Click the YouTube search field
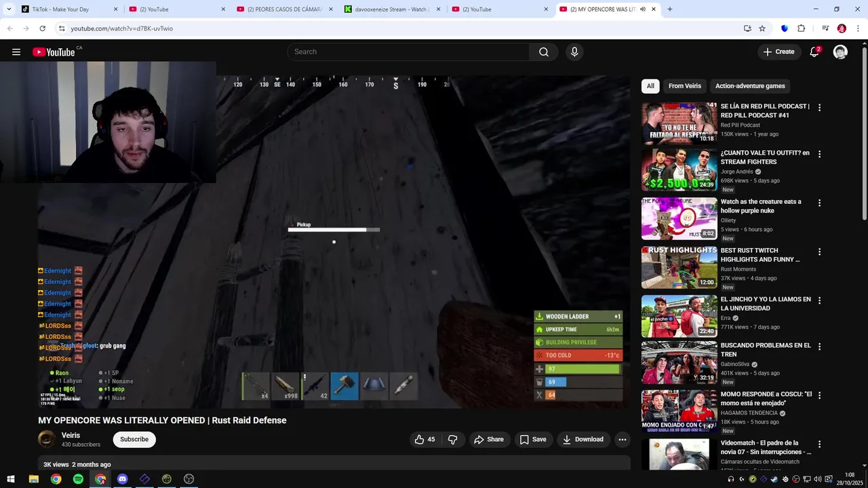Image resolution: width=868 pixels, height=488 pixels. [x=408, y=52]
